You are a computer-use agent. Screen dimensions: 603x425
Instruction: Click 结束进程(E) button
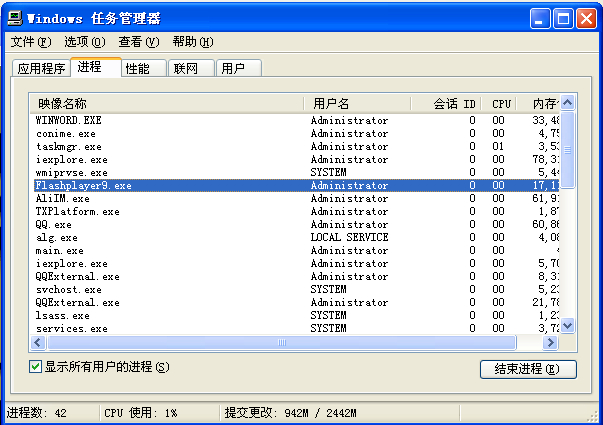[x=528, y=369]
